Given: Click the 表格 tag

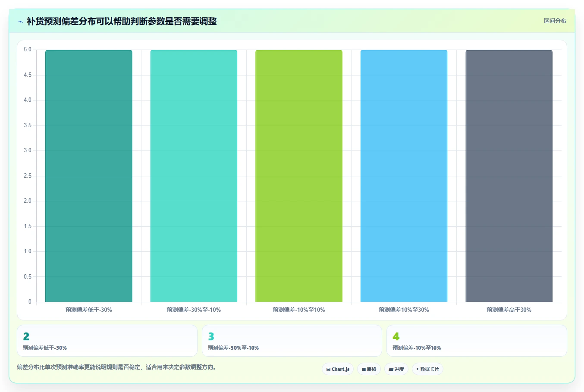Looking at the screenshot, I should pos(369,369).
